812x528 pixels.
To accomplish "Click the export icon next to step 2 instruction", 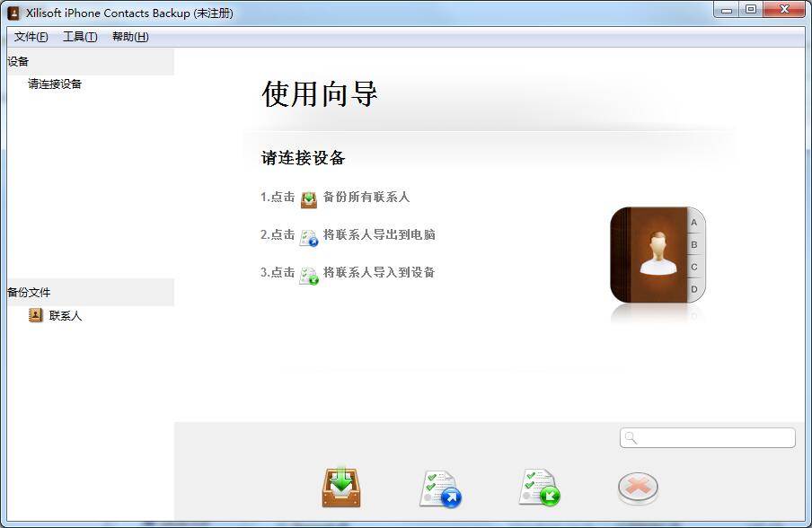I will click(310, 234).
